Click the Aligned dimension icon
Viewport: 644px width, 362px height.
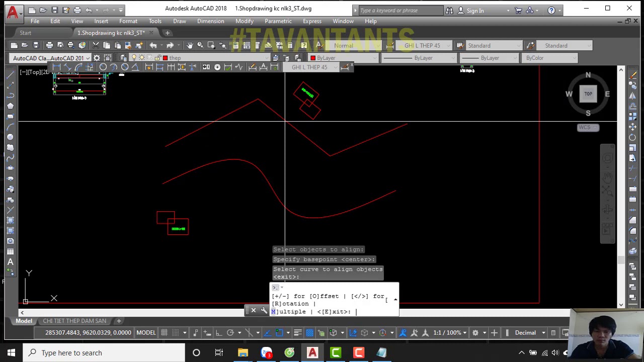[x=67, y=67]
